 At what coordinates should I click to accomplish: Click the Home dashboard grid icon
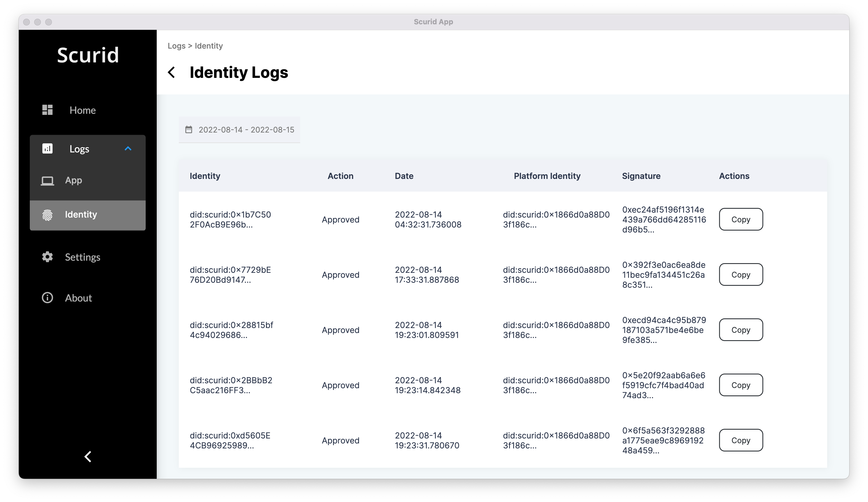click(x=47, y=110)
